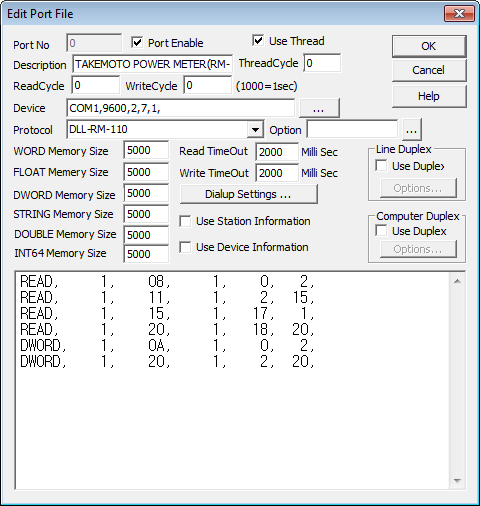Image resolution: width=480 pixels, height=506 pixels.
Task: Click the READ line with 08
Action: [x=167, y=282]
